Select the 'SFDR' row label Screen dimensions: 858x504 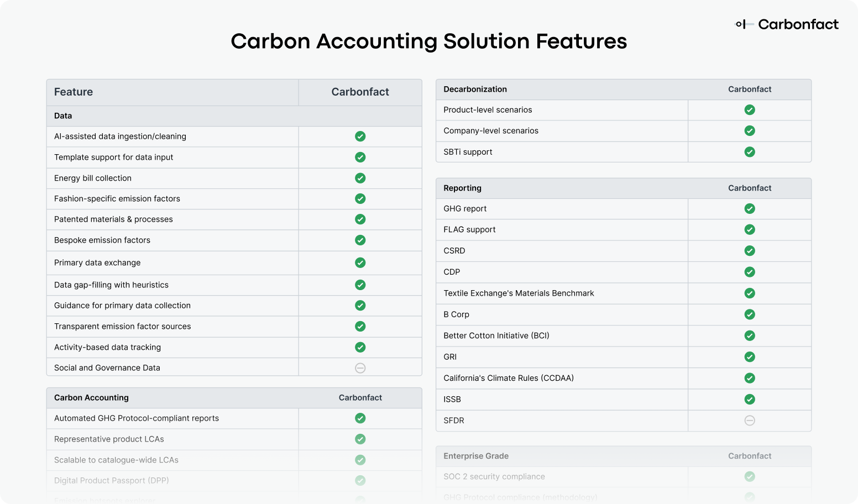(454, 421)
